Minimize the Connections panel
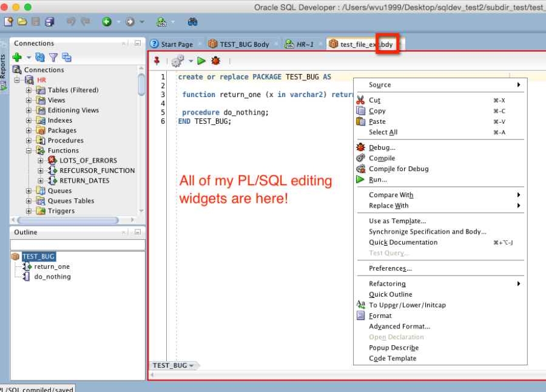The image size is (546, 392). (x=138, y=43)
